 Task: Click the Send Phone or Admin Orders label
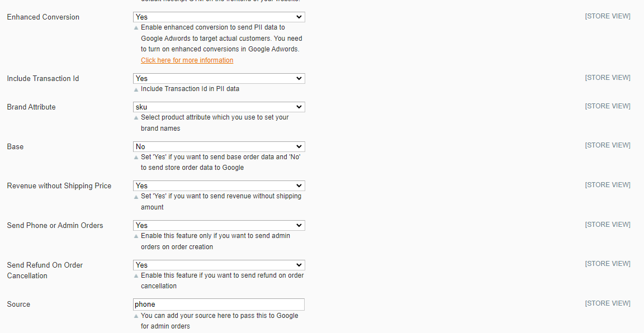[x=55, y=226]
